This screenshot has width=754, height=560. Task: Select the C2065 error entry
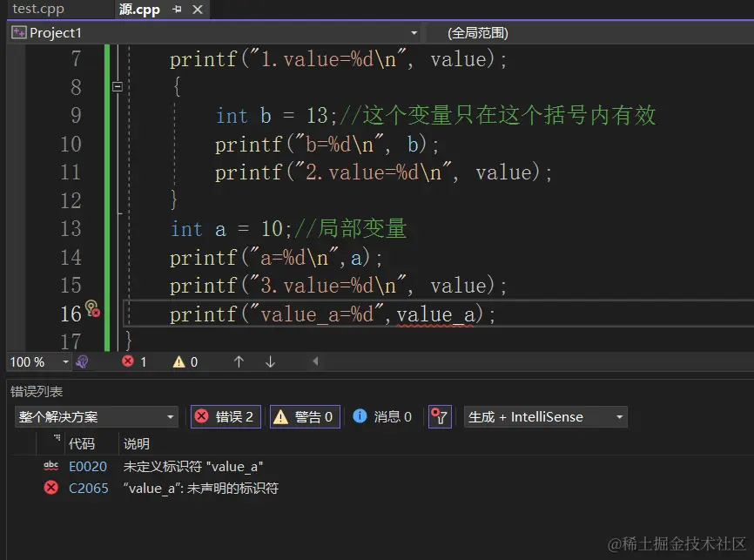coord(174,488)
